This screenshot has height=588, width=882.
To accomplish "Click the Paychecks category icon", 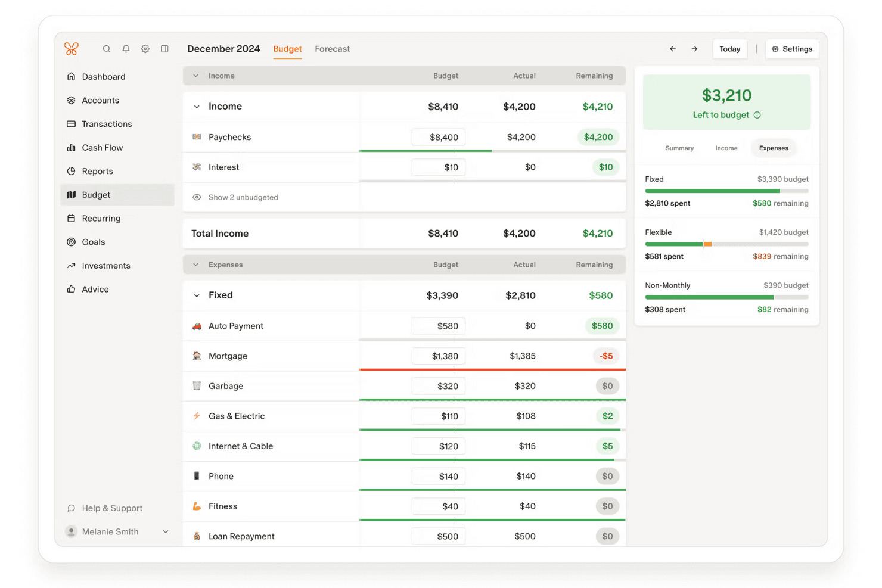I will pos(197,137).
